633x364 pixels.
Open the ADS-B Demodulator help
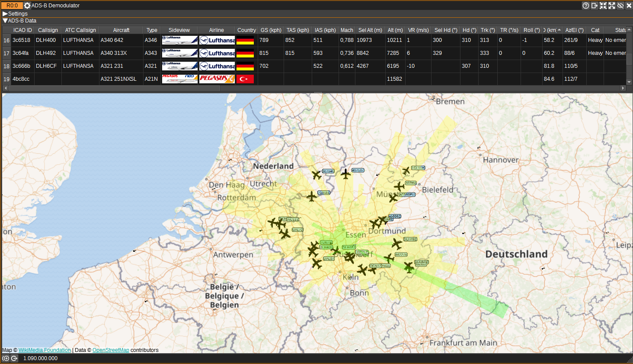tap(585, 6)
